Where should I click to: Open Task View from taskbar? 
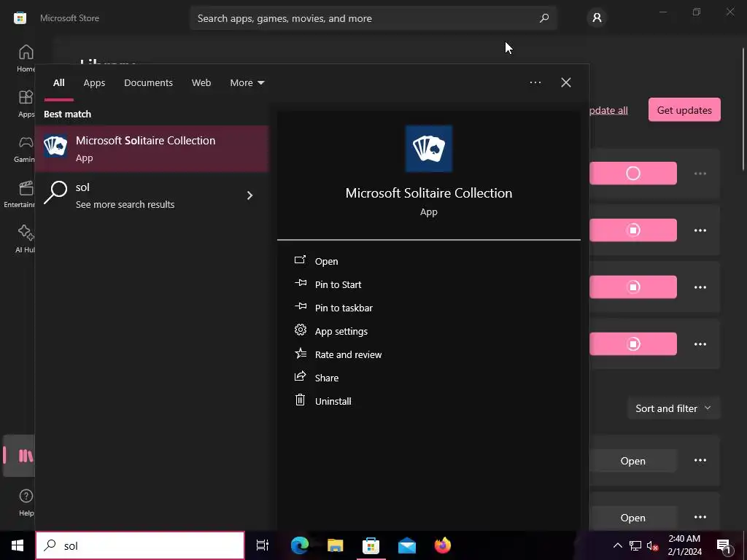263,545
